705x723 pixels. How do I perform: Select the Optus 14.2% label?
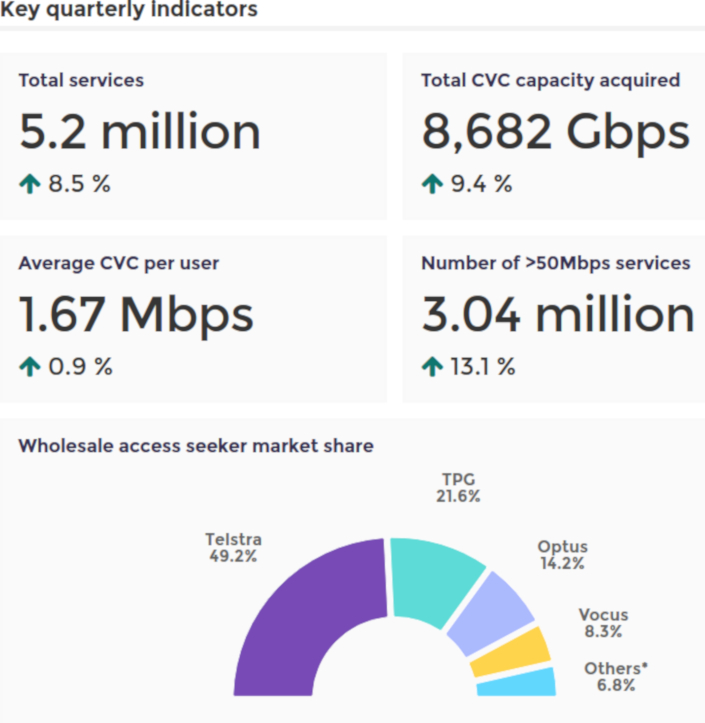(562, 555)
